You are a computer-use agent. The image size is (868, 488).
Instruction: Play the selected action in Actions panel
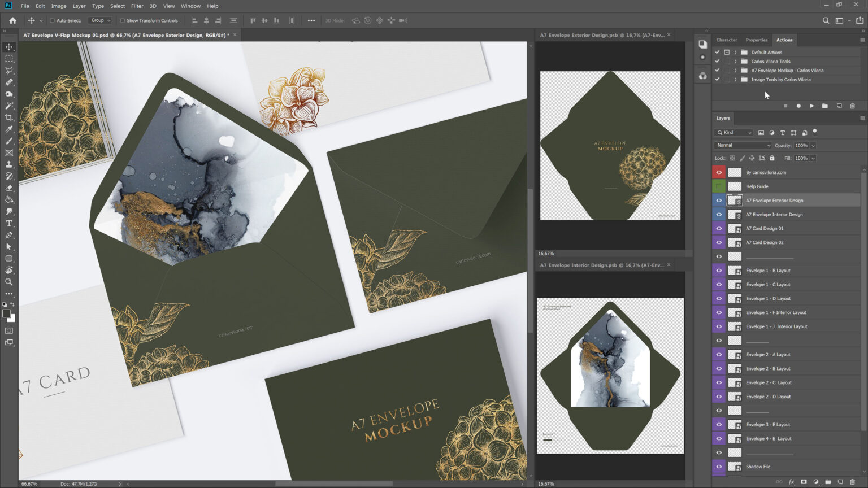(x=812, y=106)
